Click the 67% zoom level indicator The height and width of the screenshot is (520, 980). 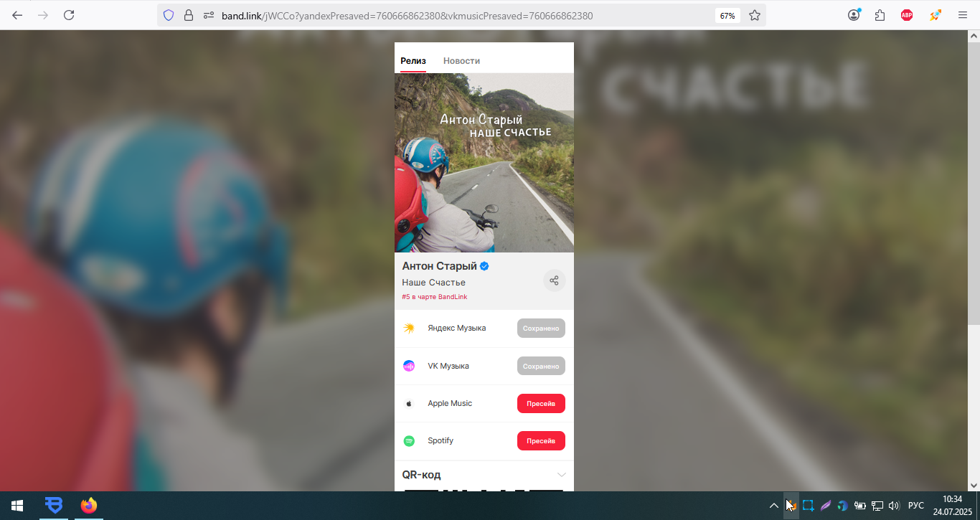click(x=727, y=16)
